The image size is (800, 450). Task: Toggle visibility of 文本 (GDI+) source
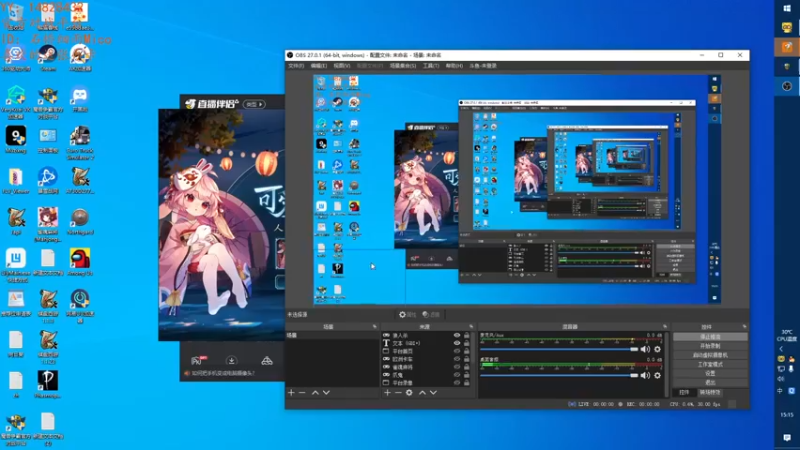click(x=457, y=343)
